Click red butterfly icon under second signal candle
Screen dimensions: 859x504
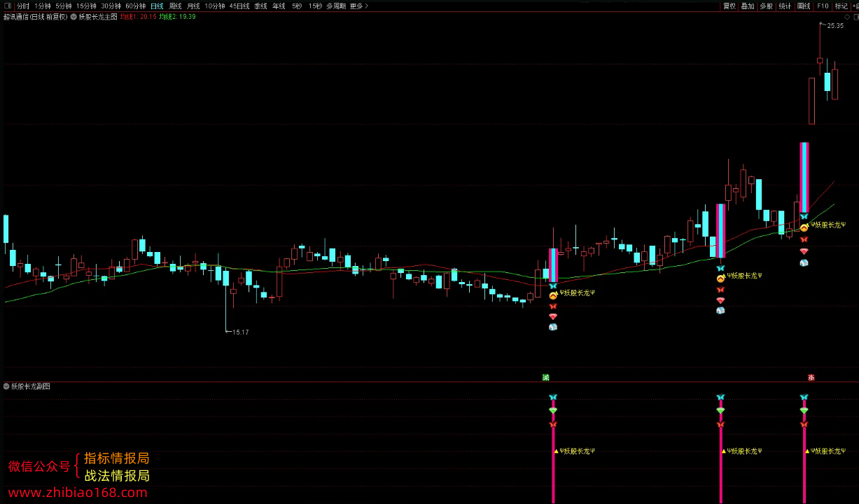[x=720, y=289]
